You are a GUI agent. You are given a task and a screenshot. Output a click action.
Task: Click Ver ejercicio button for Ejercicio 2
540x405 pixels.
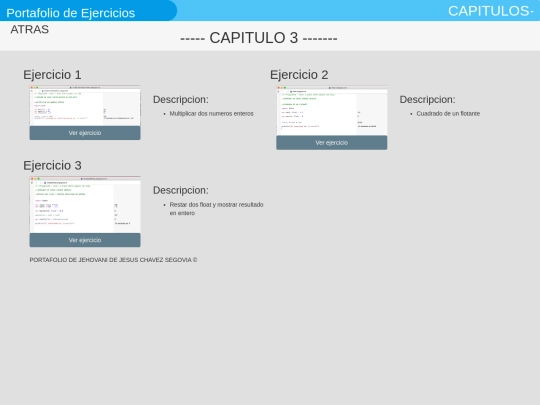(331, 143)
